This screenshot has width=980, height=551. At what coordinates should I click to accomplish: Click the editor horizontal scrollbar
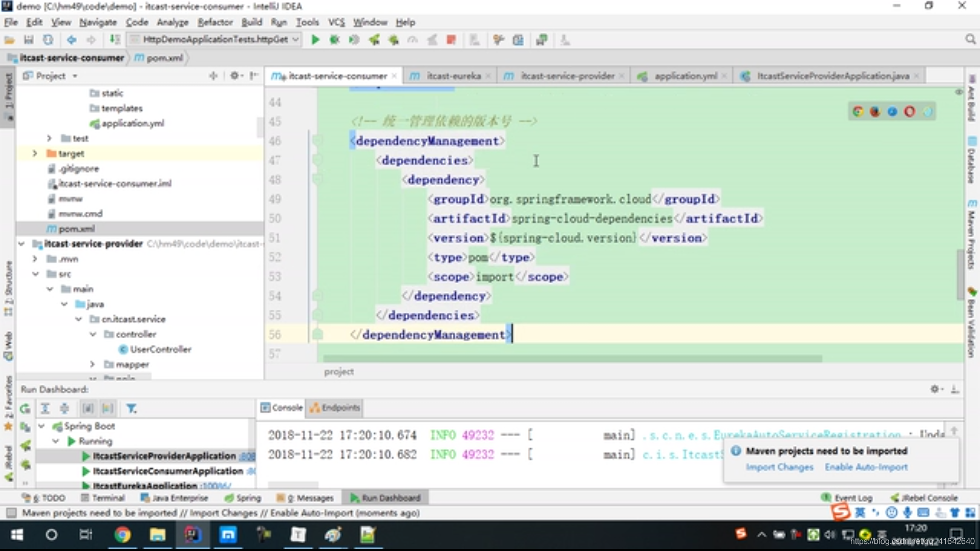572,359
